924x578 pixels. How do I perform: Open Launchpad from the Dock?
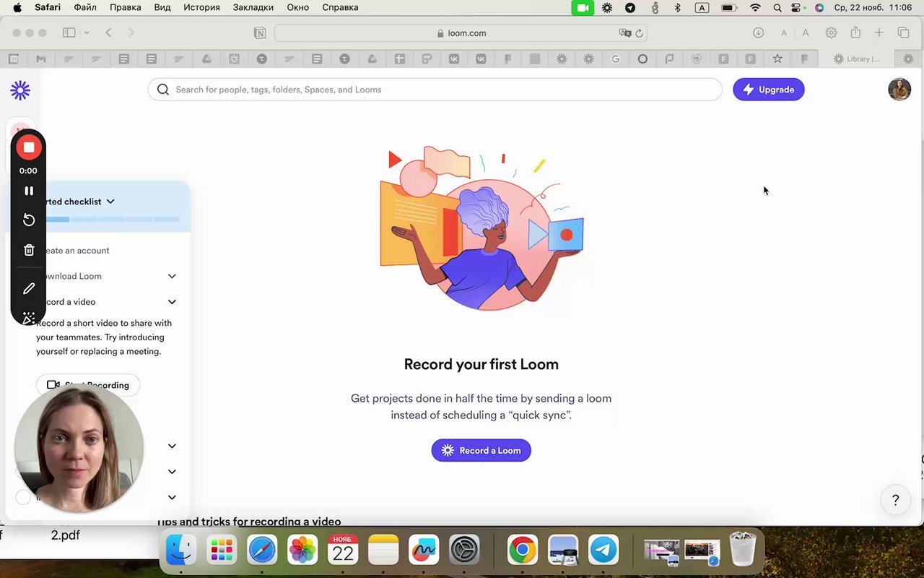[x=222, y=551]
